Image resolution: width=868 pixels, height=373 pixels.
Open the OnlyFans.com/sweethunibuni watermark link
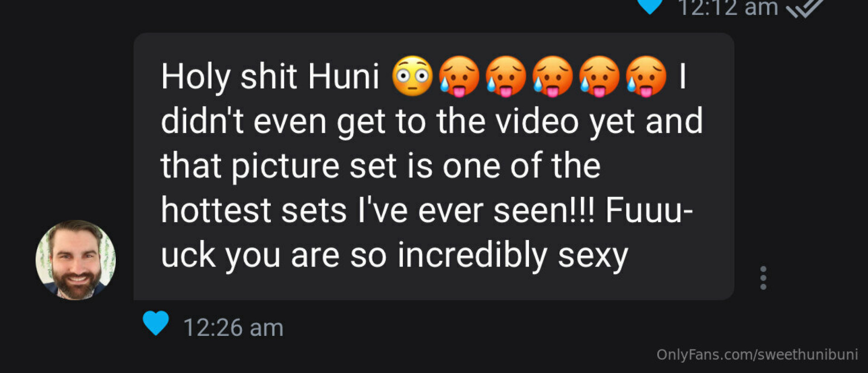coord(757,354)
